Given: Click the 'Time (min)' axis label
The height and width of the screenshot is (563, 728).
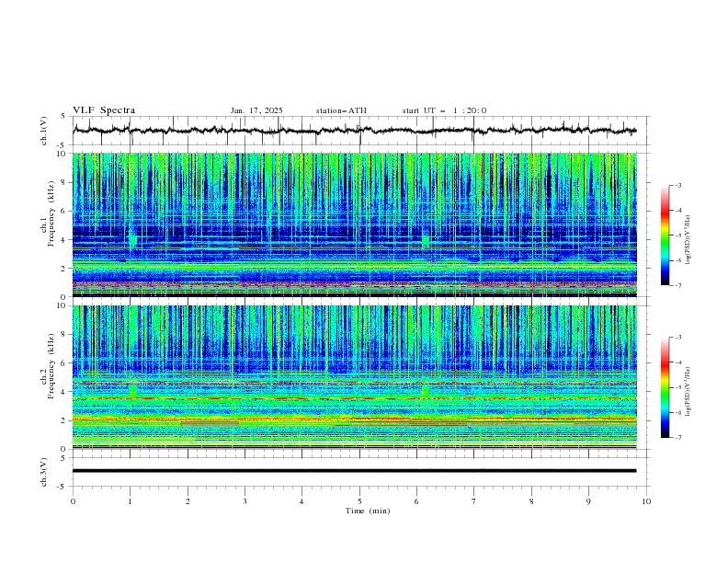Looking at the screenshot, I should (x=368, y=511).
